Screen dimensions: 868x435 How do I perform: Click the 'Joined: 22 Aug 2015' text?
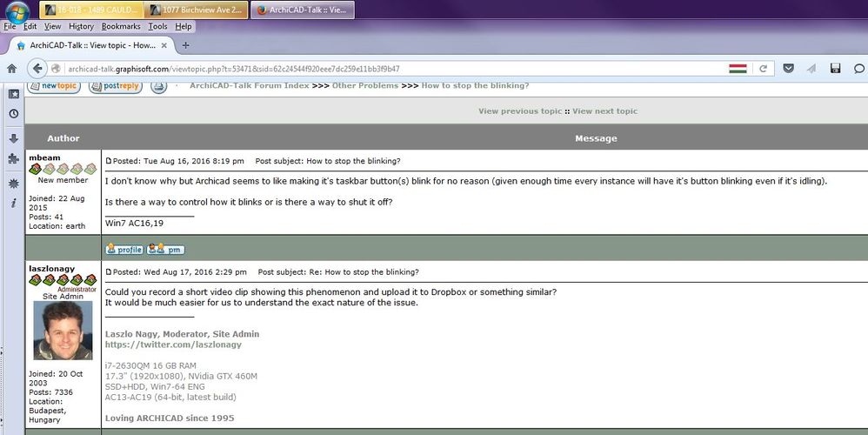pyautogui.click(x=57, y=203)
